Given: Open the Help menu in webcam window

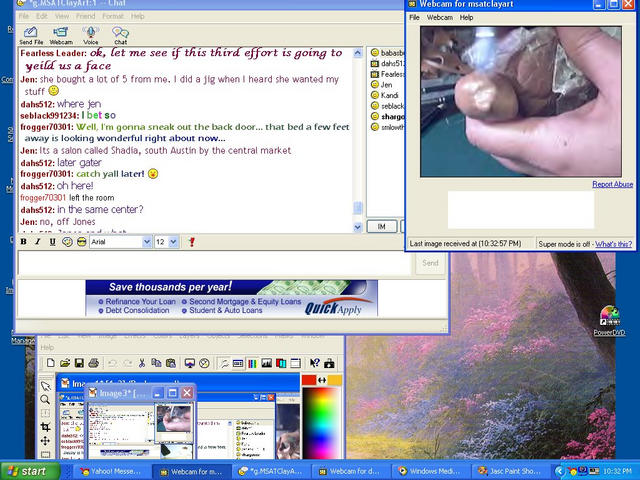Looking at the screenshot, I should (466, 18).
